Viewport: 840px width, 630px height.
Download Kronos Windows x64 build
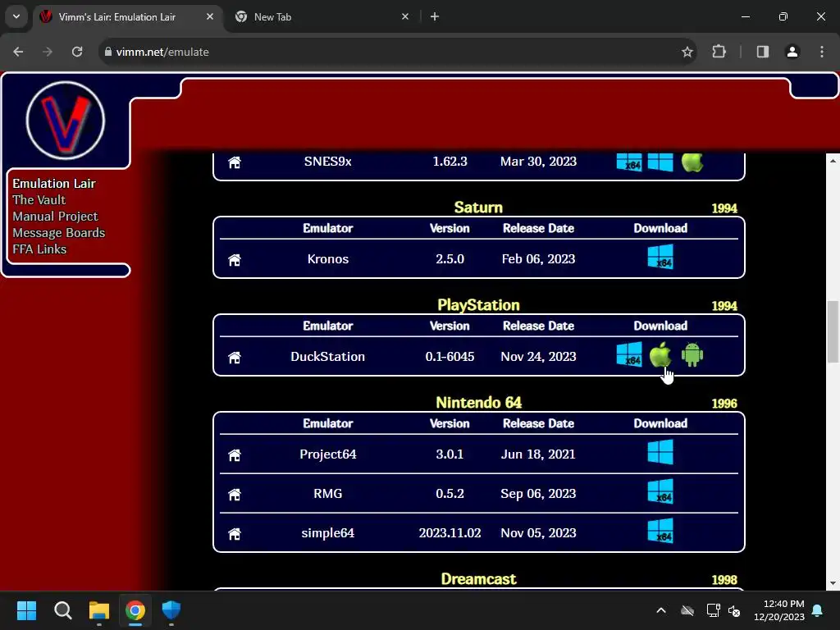660,256
